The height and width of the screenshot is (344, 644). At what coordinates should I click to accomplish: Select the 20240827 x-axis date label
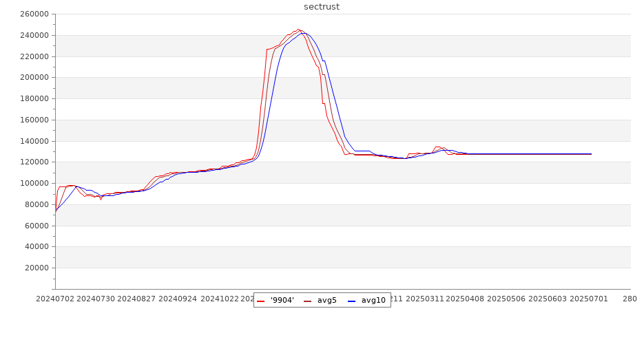click(x=137, y=299)
